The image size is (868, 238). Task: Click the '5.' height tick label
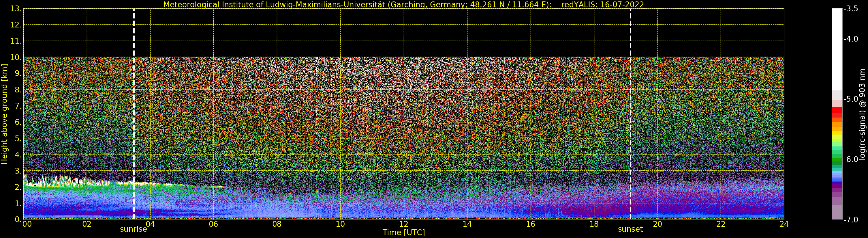click(18, 138)
